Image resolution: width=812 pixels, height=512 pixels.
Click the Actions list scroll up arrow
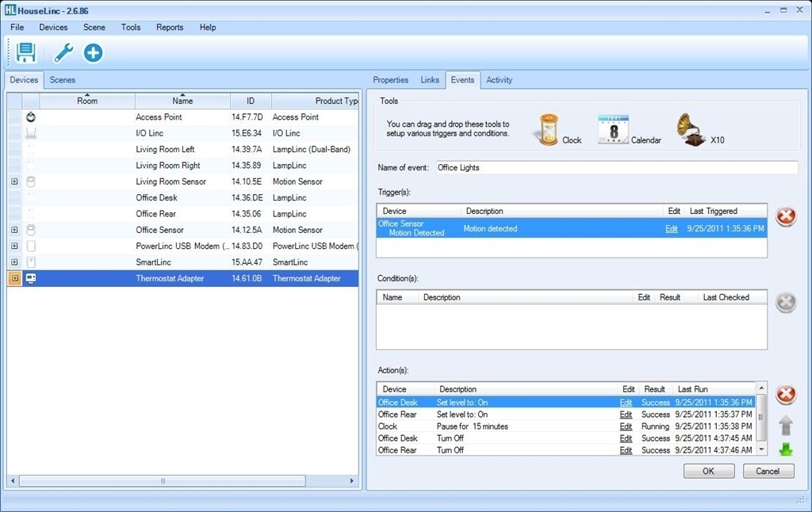click(760, 388)
